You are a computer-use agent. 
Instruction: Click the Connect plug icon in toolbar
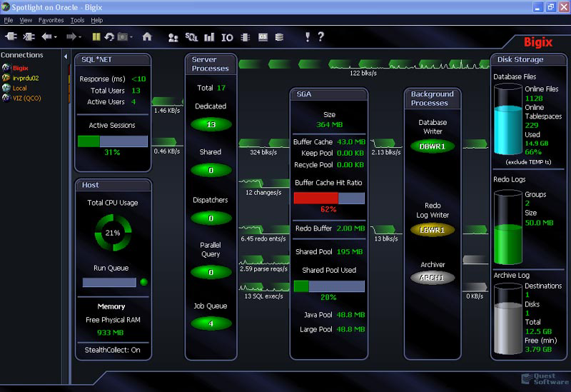11,36
